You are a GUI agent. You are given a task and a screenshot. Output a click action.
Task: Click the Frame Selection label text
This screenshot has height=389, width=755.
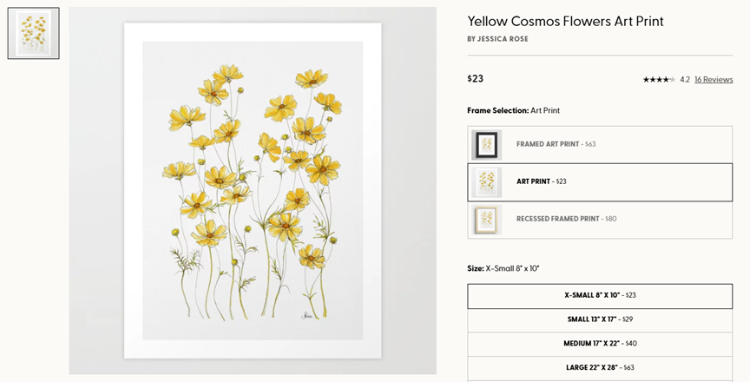(x=498, y=111)
